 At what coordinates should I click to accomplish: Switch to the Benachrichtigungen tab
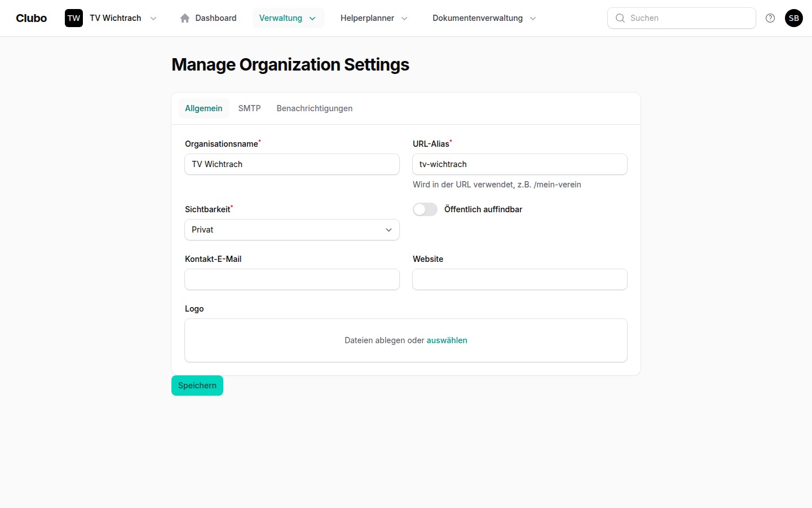click(314, 108)
